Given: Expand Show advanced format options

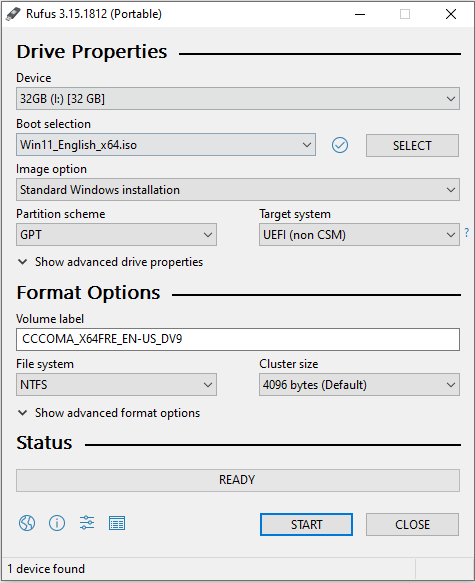Looking at the screenshot, I should click(109, 413).
